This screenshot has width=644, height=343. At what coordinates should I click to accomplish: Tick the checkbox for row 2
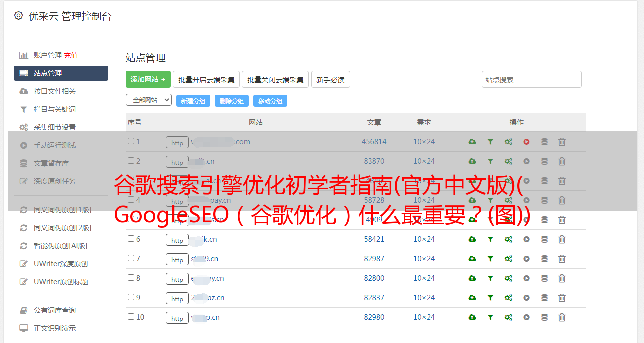tap(131, 161)
